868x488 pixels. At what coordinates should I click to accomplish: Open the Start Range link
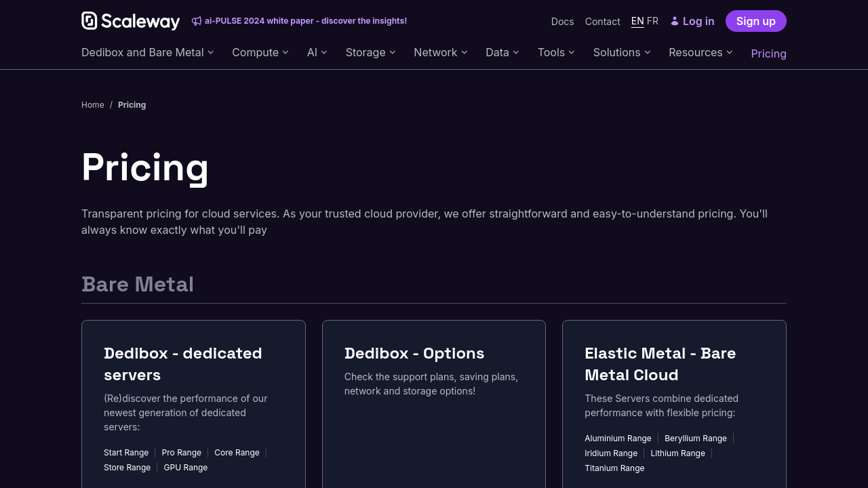[x=126, y=453]
